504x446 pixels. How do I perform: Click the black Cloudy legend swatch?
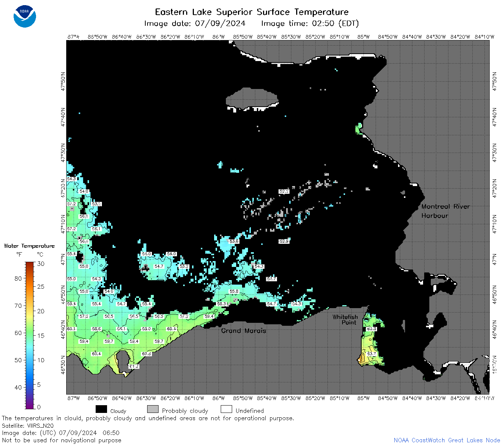[x=101, y=409]
